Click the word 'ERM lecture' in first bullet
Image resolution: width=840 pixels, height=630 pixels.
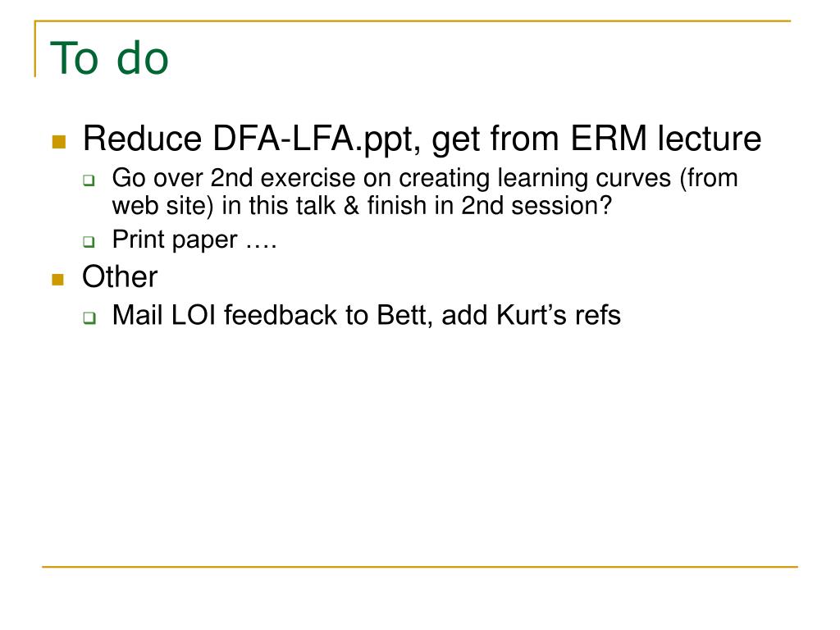click(x=665, y=138)
